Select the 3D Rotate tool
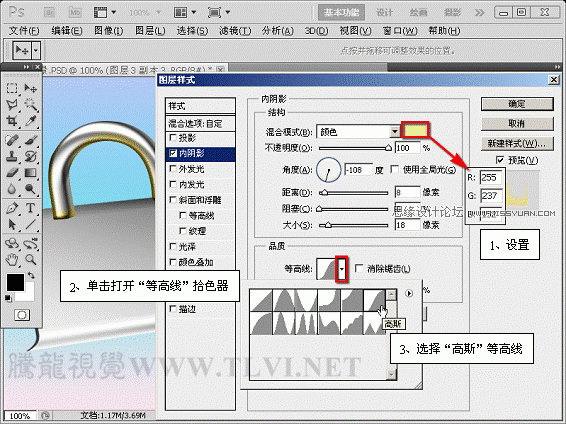The height and width of the screenshot is (424, 566). 12,244
